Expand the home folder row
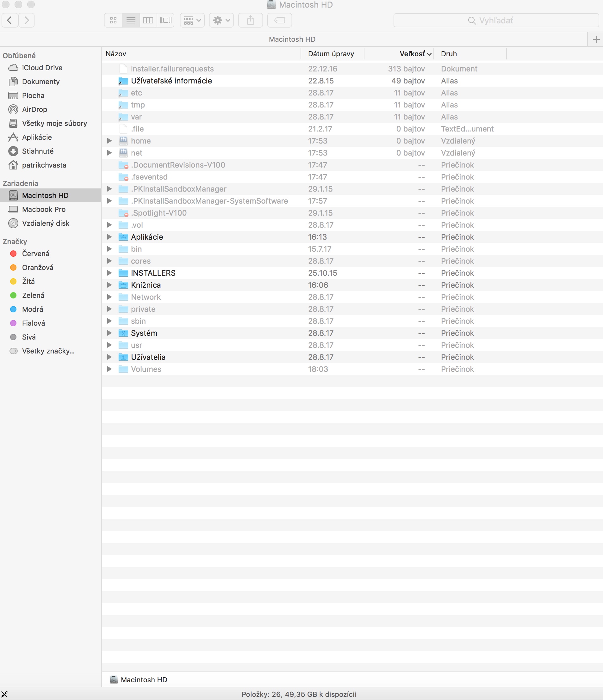Viewport: 603px width, 700px height. (x=109, y=141)
